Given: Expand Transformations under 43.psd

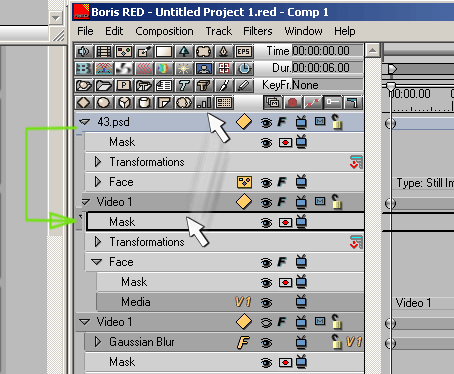Looking at the screenshot, I should [x=98, y=162].
